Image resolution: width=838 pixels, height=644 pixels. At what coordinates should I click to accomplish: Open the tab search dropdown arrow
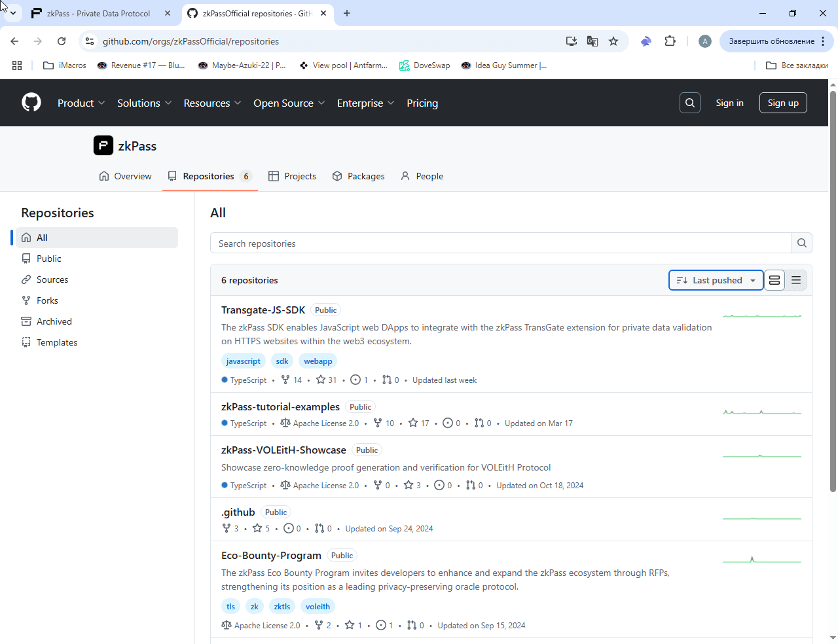13,13
